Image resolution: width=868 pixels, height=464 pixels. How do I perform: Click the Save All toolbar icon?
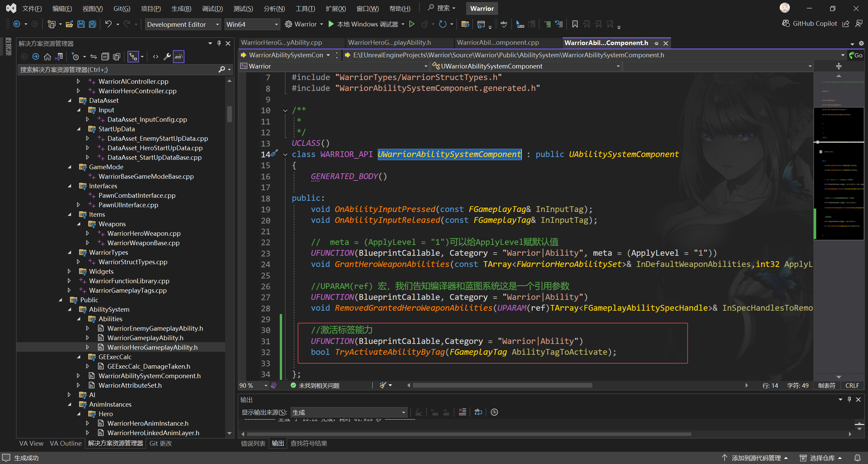[x=92, y=24]
